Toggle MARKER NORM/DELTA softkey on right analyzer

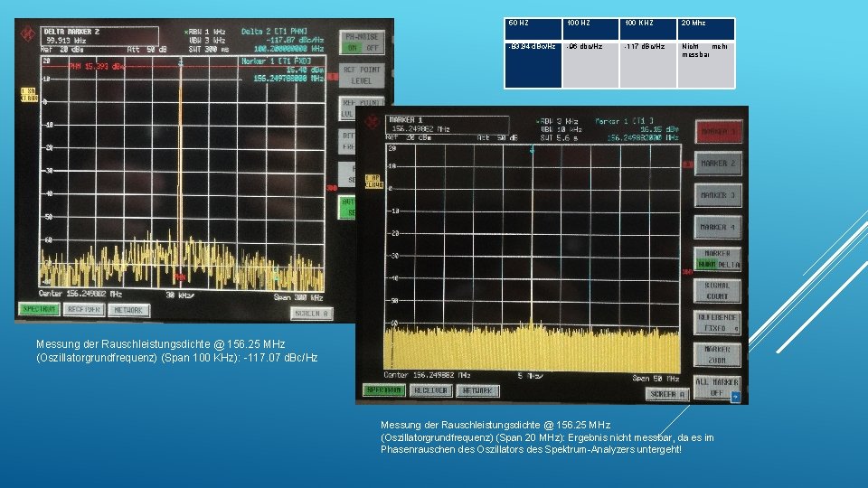tap(717, 259)
